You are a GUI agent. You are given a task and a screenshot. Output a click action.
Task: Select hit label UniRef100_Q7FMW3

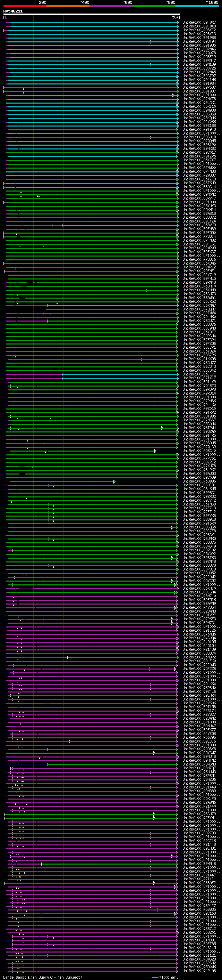(199, 172)
